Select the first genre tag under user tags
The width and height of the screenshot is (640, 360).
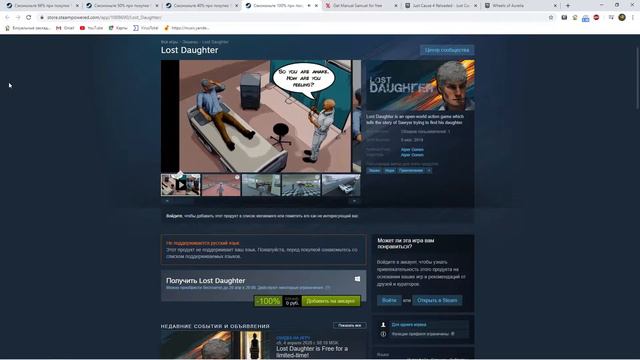[374, 170]
